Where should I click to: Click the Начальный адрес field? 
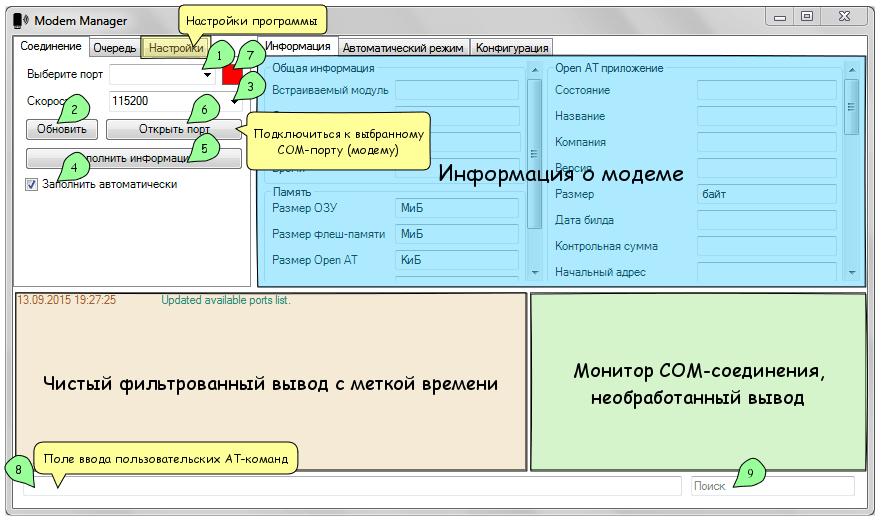tap(767, 271)
